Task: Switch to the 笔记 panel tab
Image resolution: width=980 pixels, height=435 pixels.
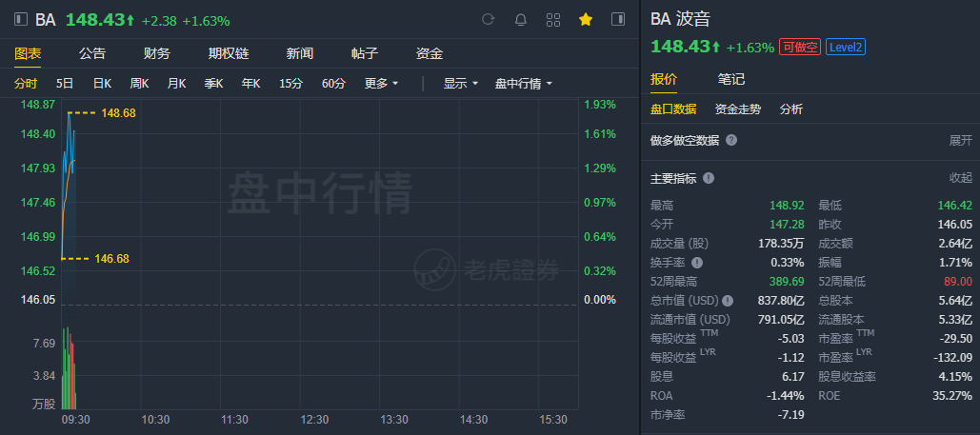Action: pos(731,79)
